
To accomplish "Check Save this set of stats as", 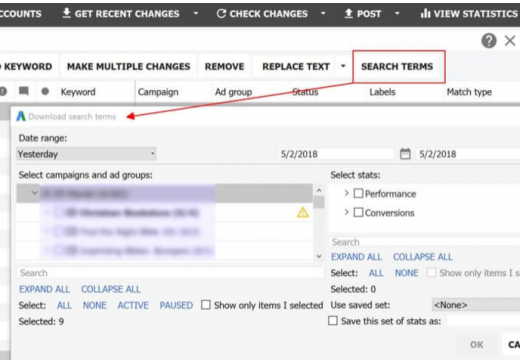I will (333, 321).
